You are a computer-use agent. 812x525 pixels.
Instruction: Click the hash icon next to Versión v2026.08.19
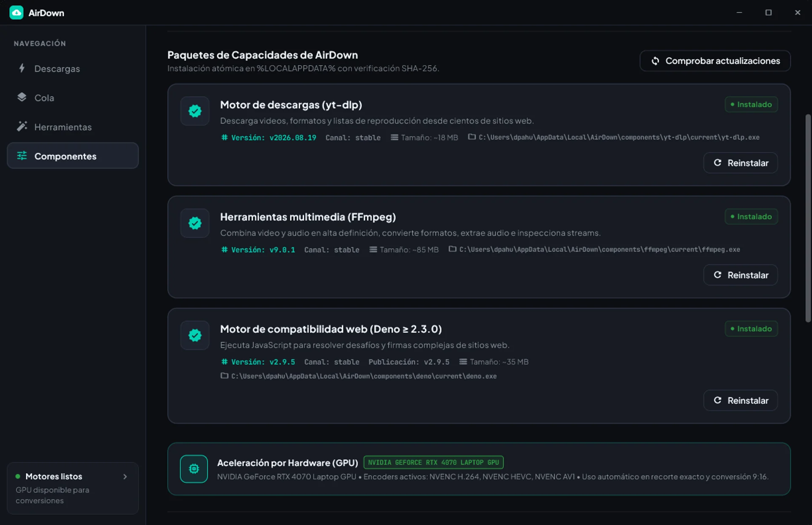click(x=225, y=137)
